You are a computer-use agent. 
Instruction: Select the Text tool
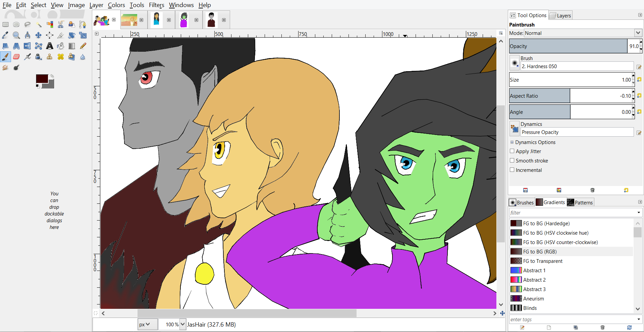[x=50, y=46]
